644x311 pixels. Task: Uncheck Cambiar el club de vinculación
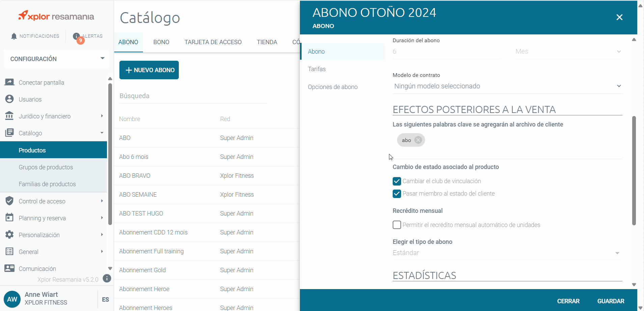click(x=397, y=181)
